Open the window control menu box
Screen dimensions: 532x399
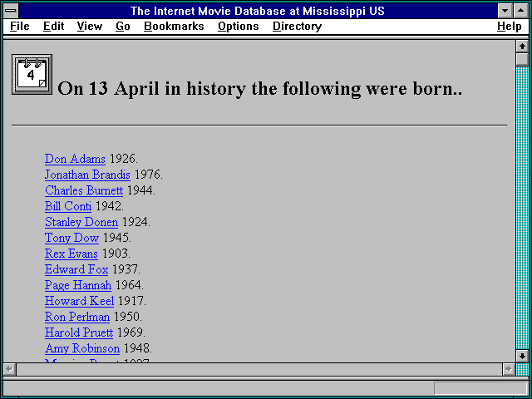pyautogui.click(x=11, y=11)
